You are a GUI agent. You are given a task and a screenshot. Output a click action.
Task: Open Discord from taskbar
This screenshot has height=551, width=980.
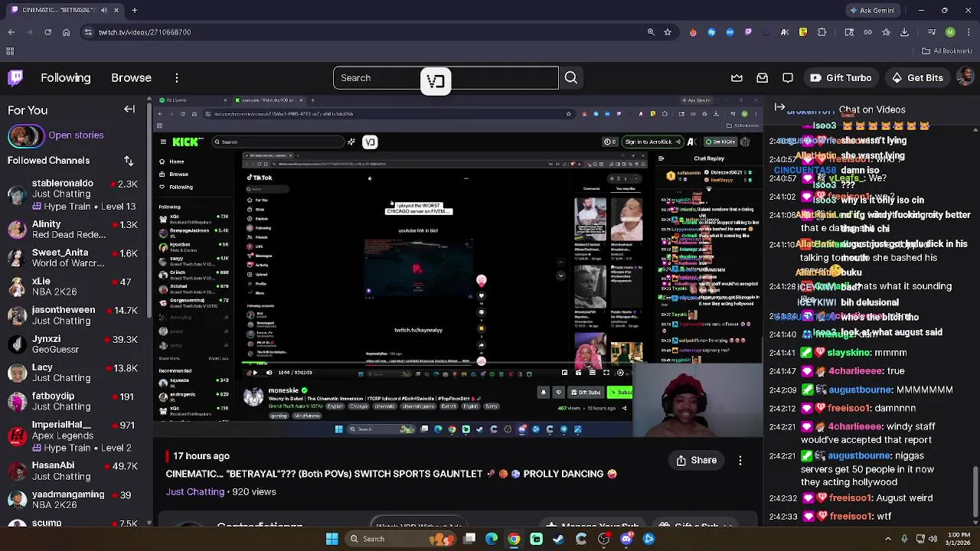click(626, 539)
